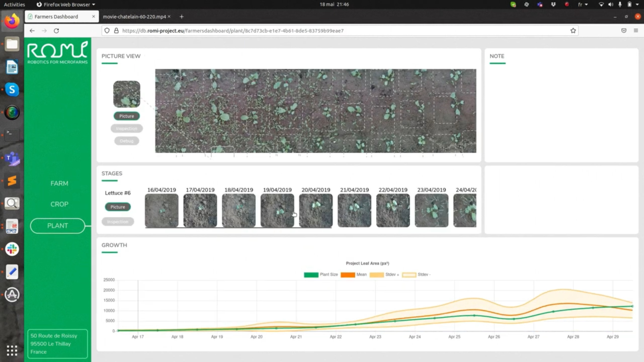This screenshot has height=362, width=644.
Task: Toggle Plant Size legend swatch
Action: [x=311, y=275]
